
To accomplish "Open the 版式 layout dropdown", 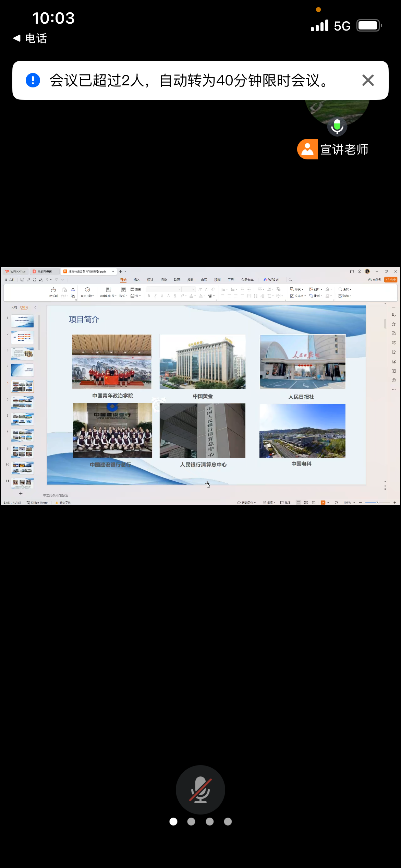I will tap(123, 296).
